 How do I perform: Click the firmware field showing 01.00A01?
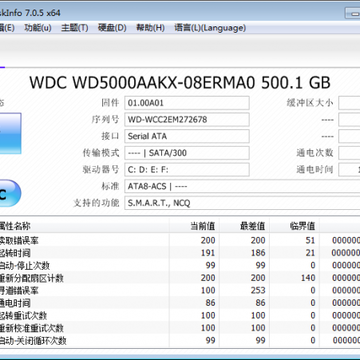187,103
